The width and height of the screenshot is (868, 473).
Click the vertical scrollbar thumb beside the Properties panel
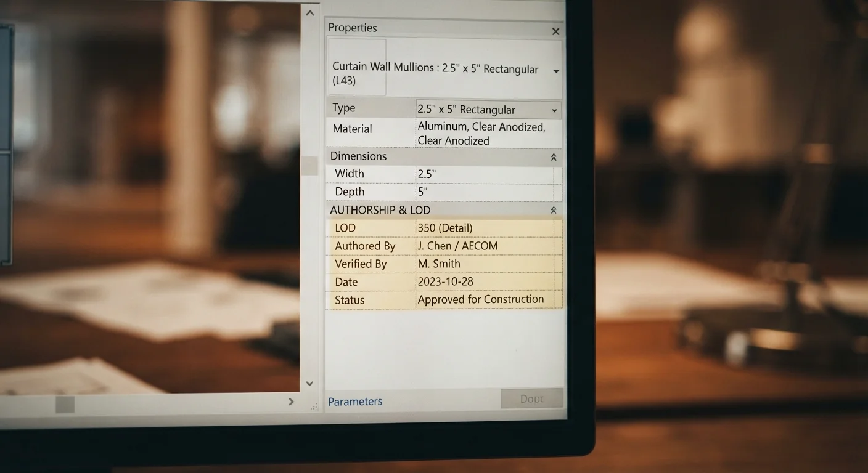point(310,166)
